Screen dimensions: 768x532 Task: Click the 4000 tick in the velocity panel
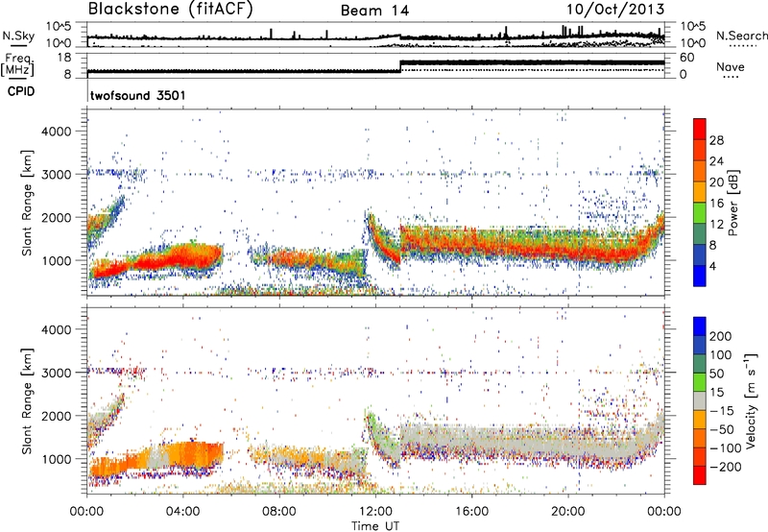(x=56, y=329)
